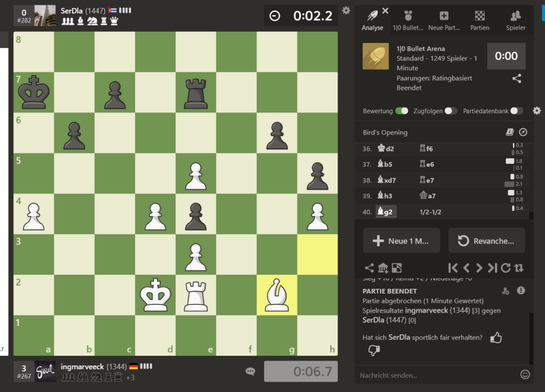Click the Nachricht senden message field
The height and width of the screenshot is (392, 545).
pyautogui.click(x=436, y=375)
